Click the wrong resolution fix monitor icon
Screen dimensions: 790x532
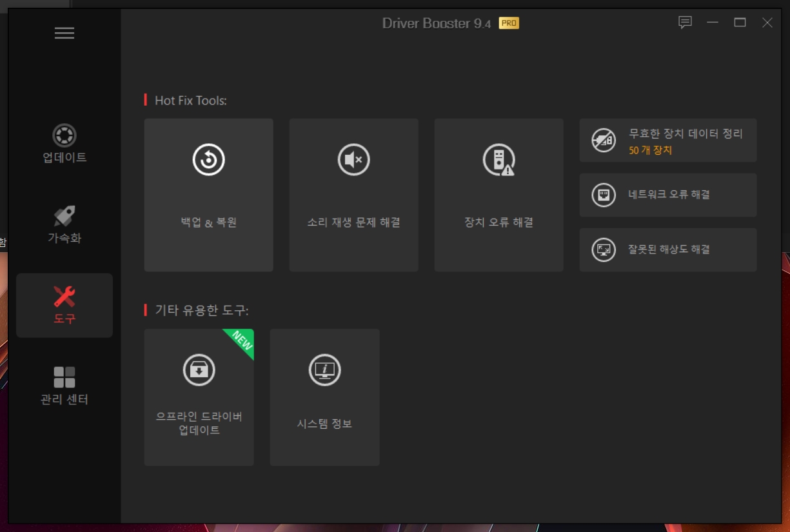pyautogui.click(x=604, y=250)
